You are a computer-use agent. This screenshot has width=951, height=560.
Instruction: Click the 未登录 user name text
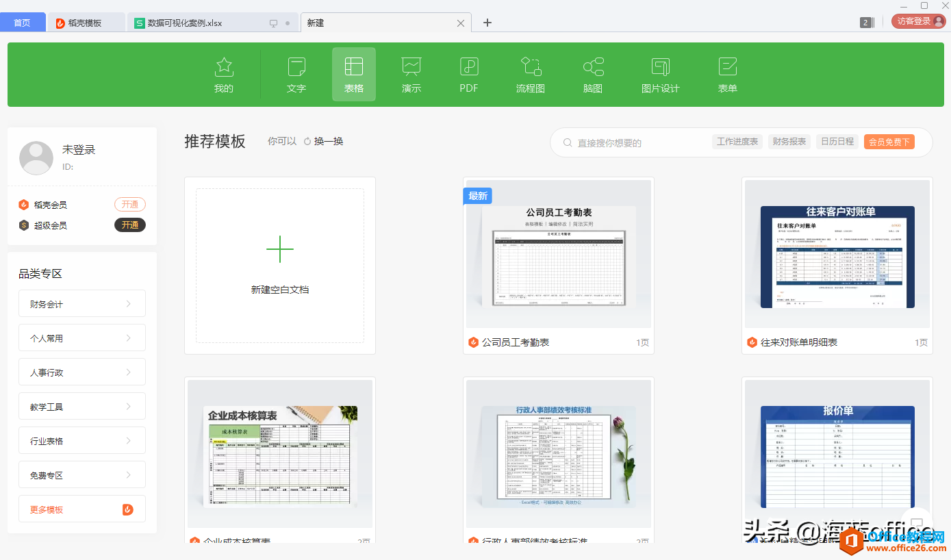tap(79, 149)
